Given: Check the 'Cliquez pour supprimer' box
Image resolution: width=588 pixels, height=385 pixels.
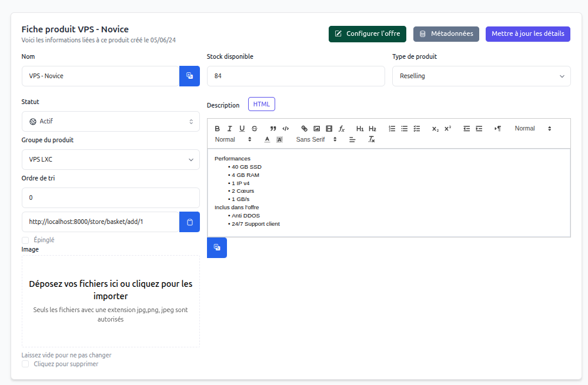Looking at the screenshot, I should pyautogui.click(x=25, y=364).
